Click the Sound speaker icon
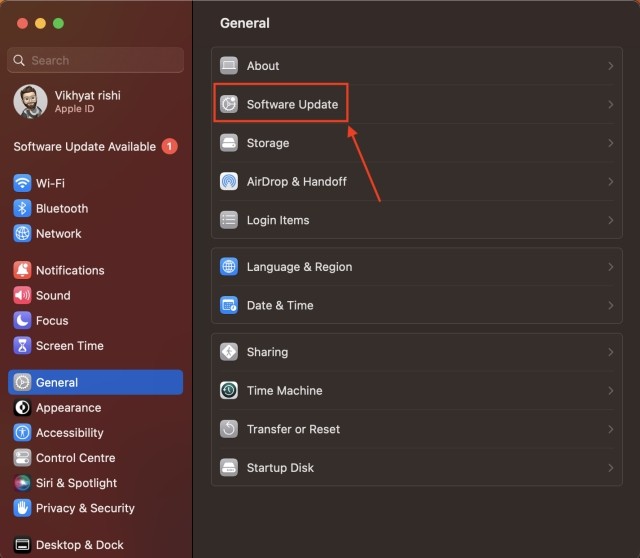640x558 pixels. [x=22, y=295]
